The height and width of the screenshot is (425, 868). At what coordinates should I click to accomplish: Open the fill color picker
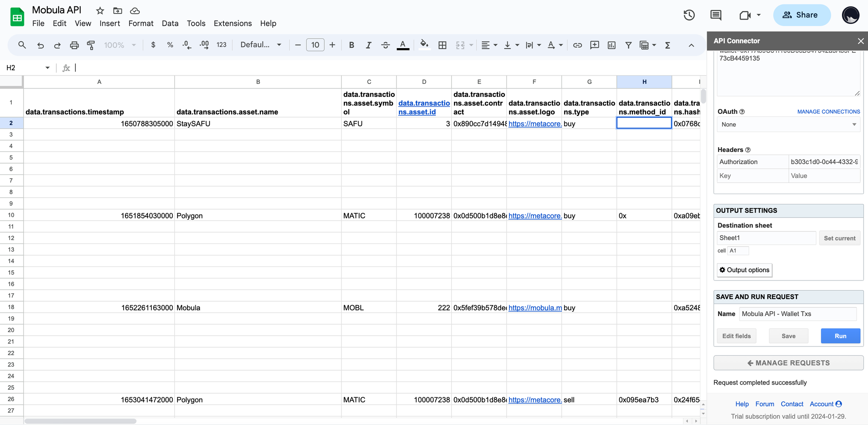tap(424, 45)
